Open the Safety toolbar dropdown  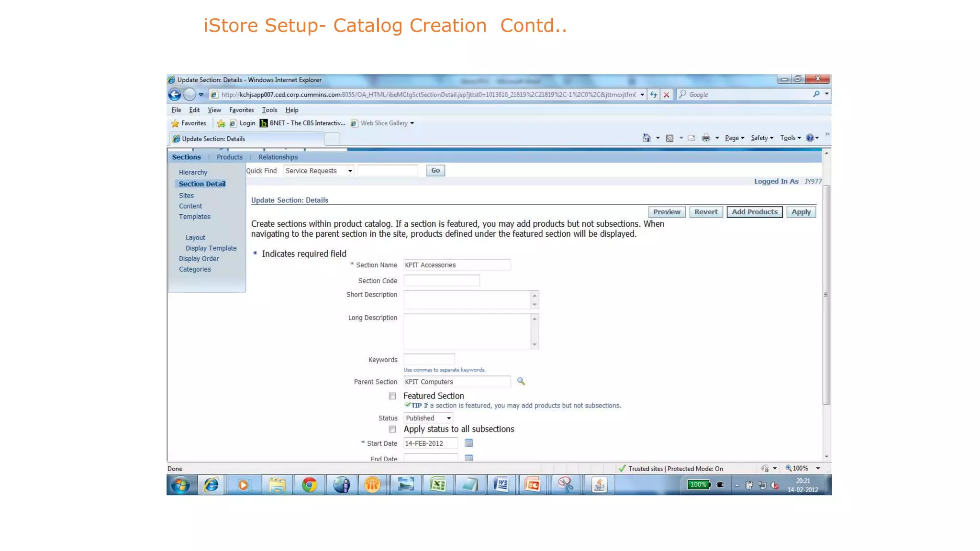point(762,138)
